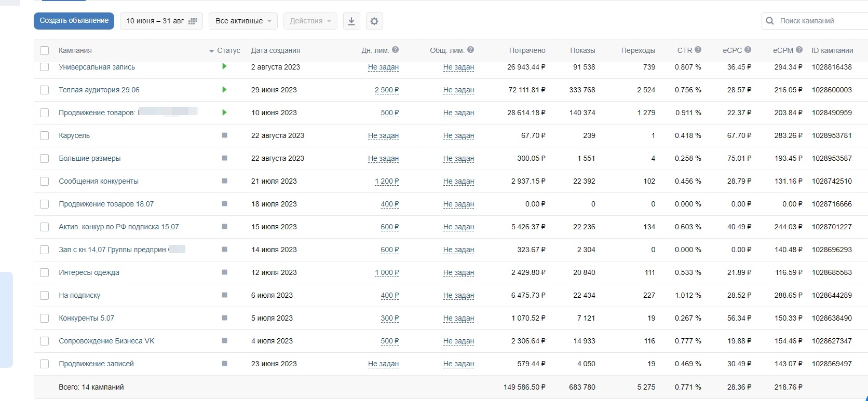Image resolution: width=868 pixels, height=401 pixels.
Task: Toggle status icon of Конкуренты 5.07
Action: click(x=224, y=317)
